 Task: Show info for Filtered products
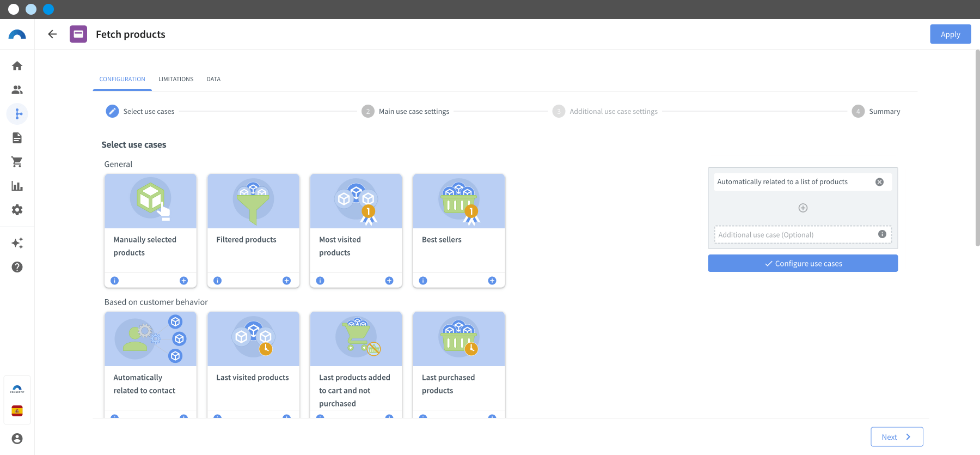[x=217, y=281]
